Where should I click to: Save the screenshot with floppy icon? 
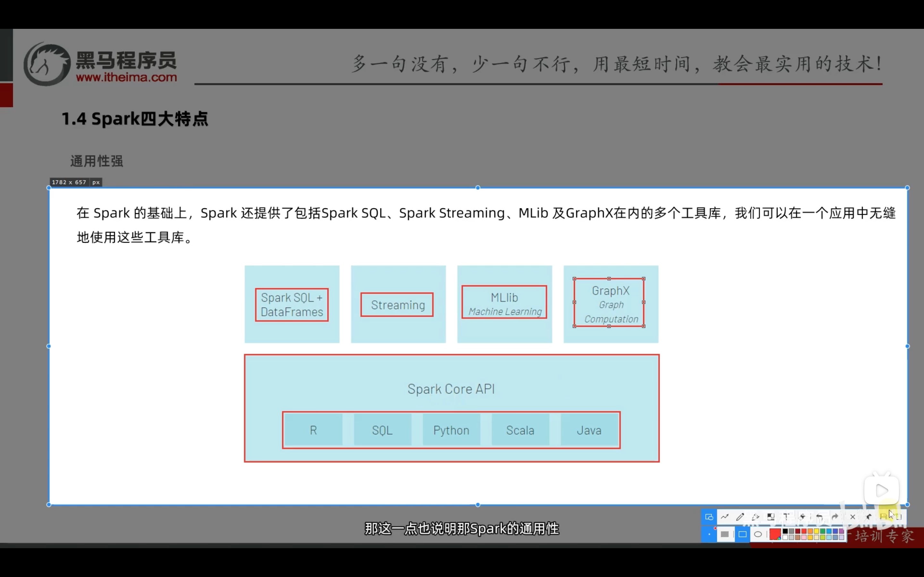883,517
